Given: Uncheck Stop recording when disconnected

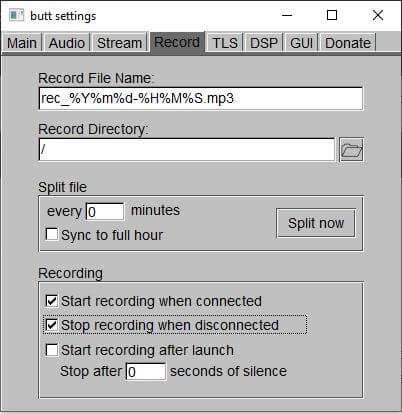Looking at the screenshot, I should 51,325.
